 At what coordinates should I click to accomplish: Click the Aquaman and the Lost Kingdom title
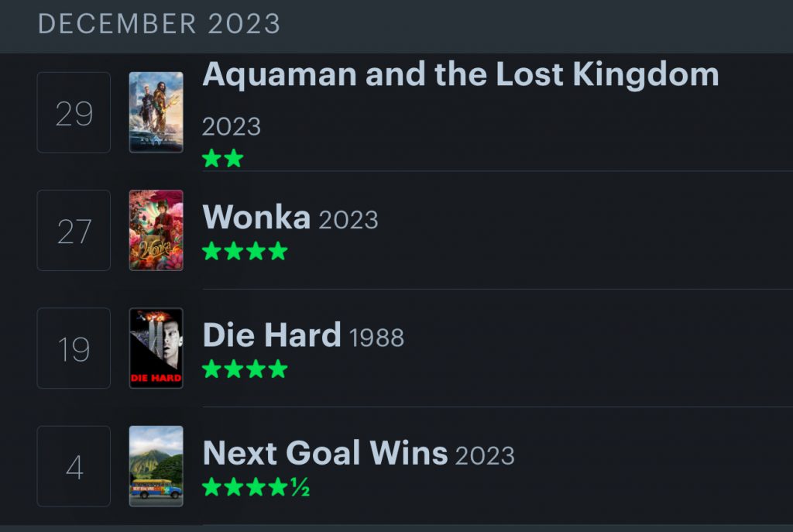coord(460,75)
